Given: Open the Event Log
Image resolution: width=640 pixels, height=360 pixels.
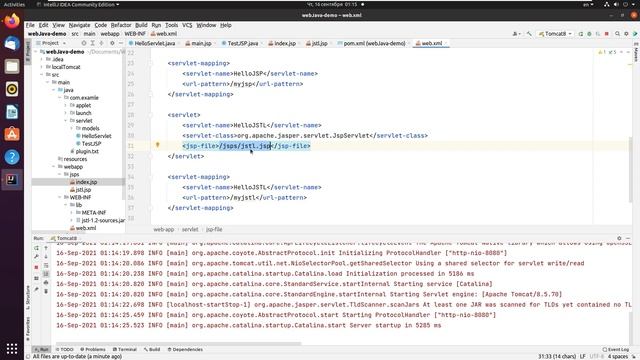Looking at the screenshot, I should click(x=616, y=349).
